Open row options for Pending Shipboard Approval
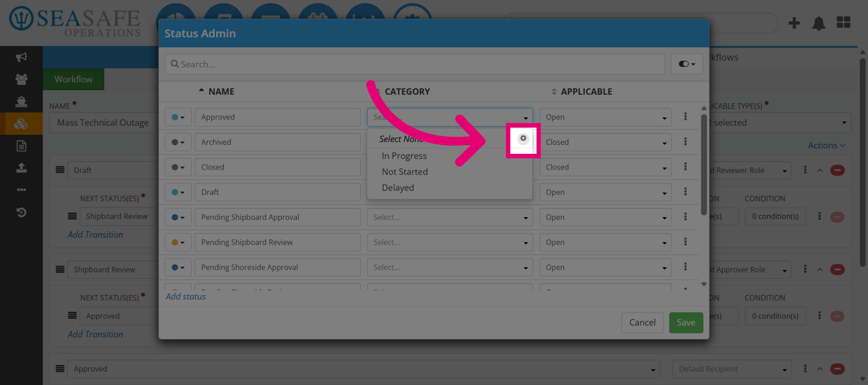868x385 pixels. point(685,217)
